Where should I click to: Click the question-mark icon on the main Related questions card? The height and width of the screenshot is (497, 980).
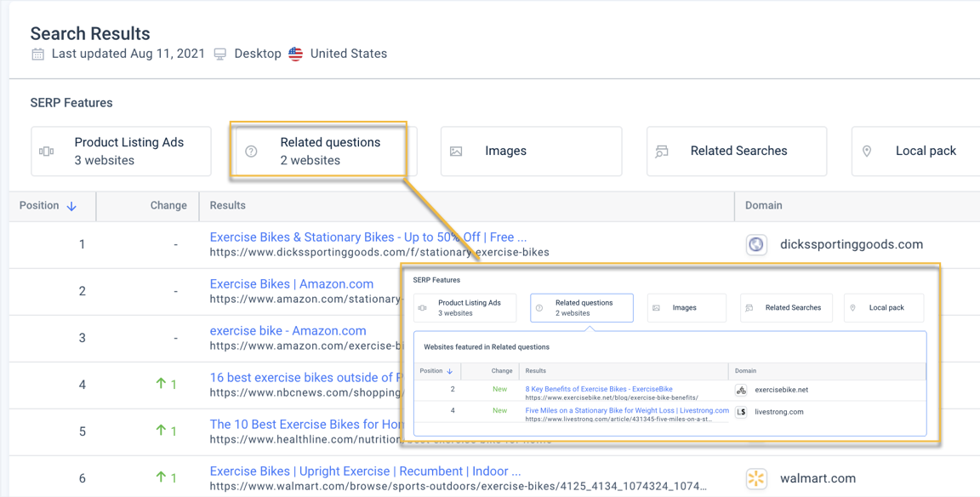pyautogui.click(x=251, y=151)
